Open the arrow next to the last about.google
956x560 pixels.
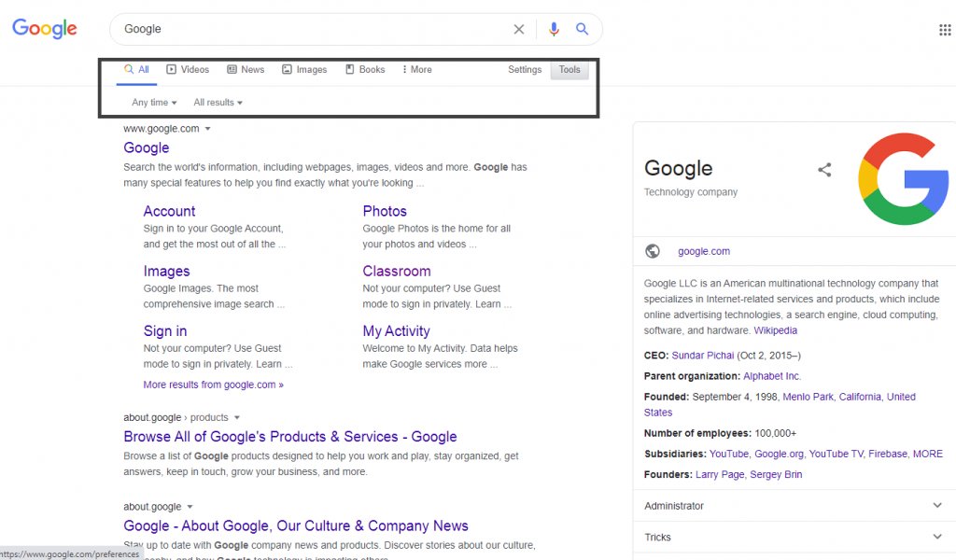coord(190,507)
